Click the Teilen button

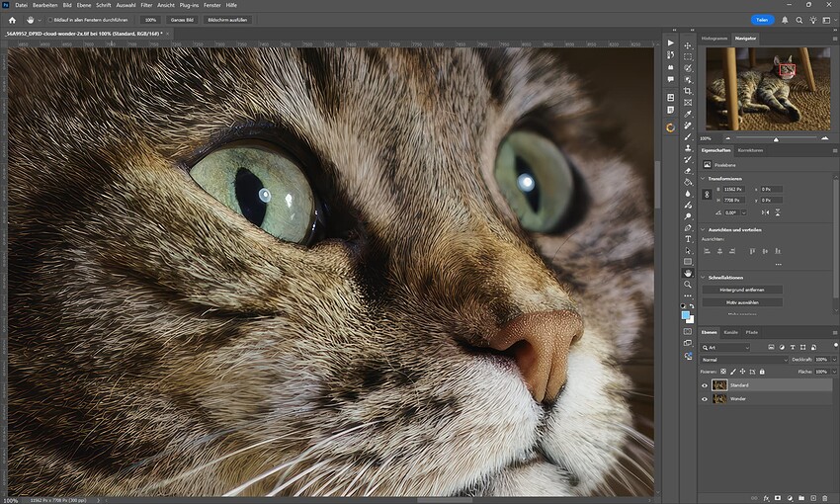click(x=762, y=20)
